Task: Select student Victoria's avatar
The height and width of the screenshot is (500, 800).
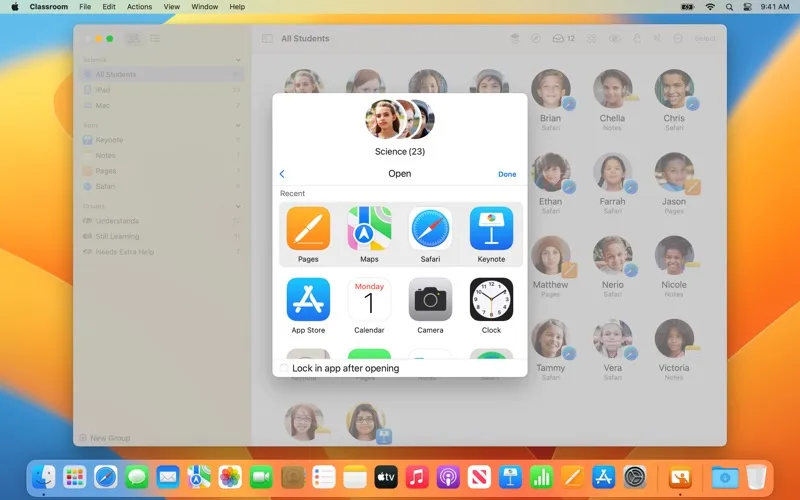Action: point(674,338)
